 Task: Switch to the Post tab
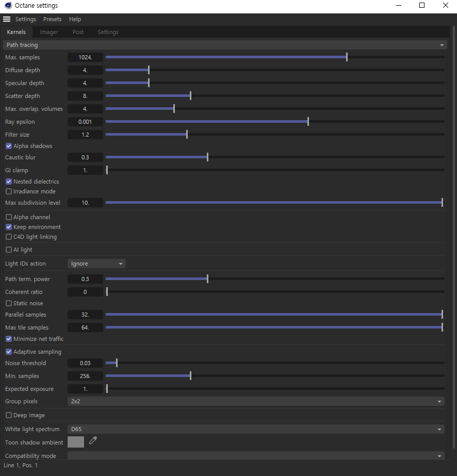point(78,32)
